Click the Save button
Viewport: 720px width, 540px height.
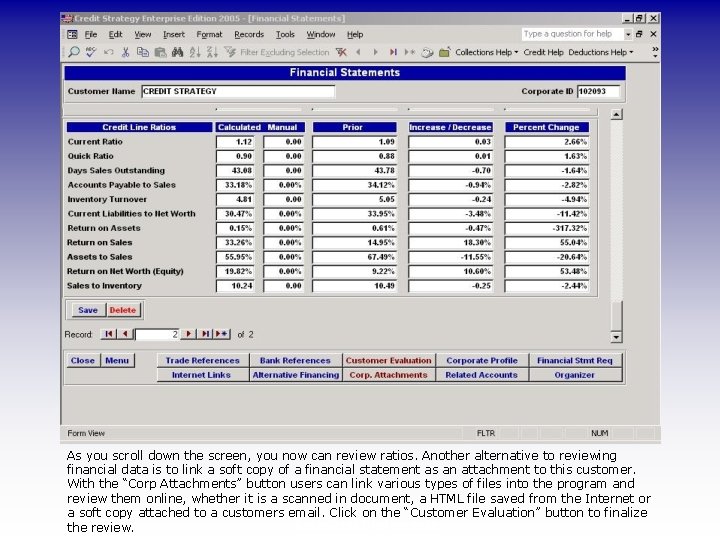click(x=88, y=310)
